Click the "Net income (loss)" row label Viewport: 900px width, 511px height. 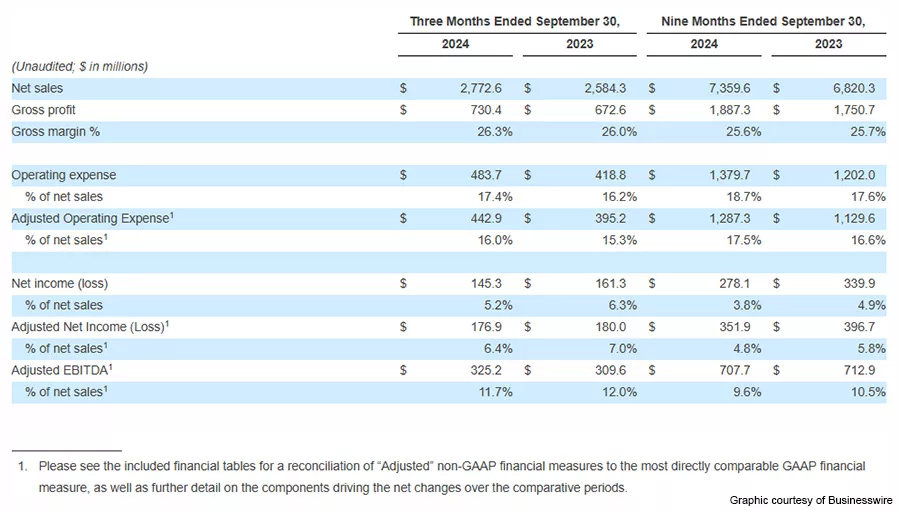[x=59, y=283]
